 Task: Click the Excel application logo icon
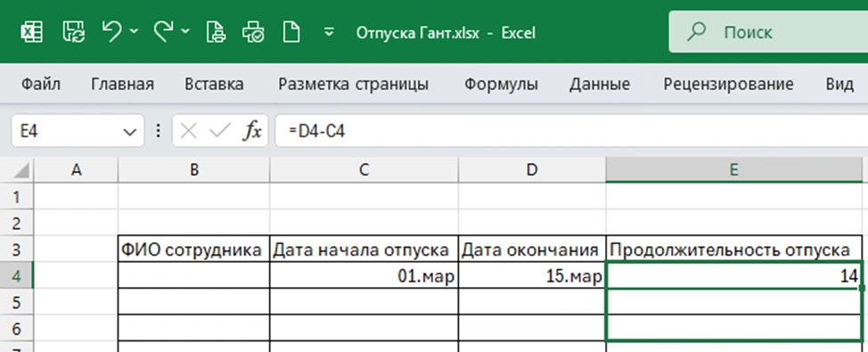click(x=31, y=32)
